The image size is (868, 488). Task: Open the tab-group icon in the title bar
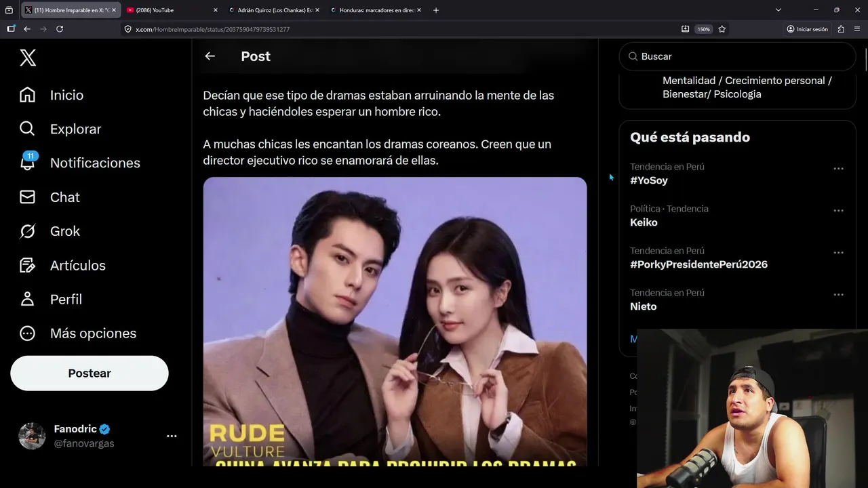[9, 10]
